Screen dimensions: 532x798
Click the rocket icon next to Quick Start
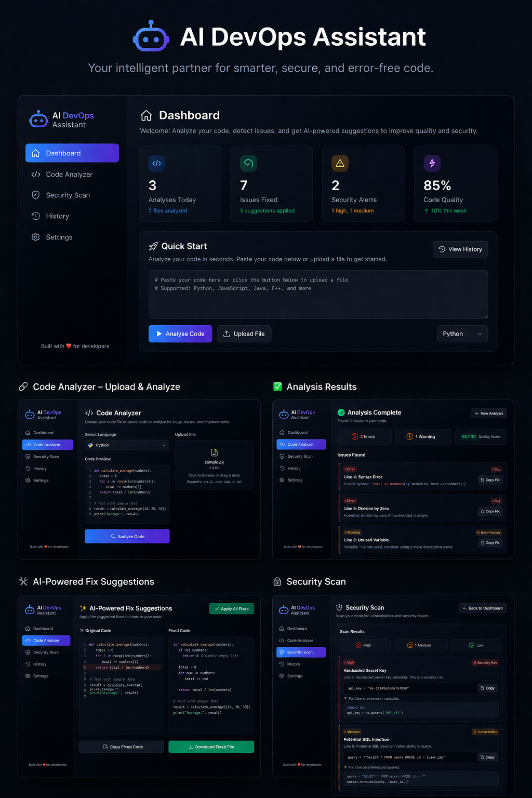153,246
